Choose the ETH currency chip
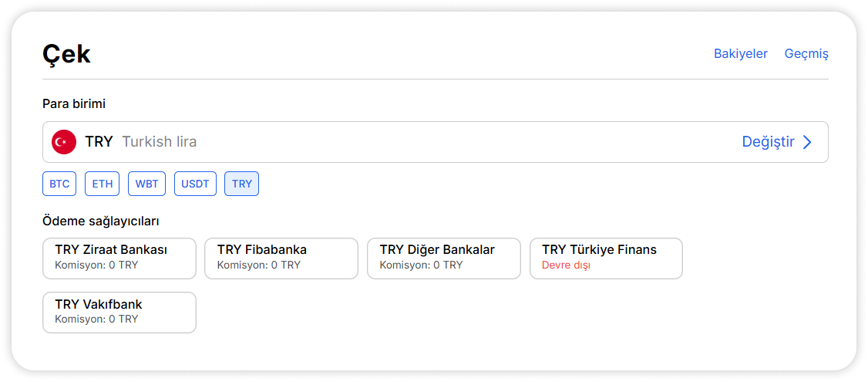This screenshot has width=868, height=382. tap(103, 184)
